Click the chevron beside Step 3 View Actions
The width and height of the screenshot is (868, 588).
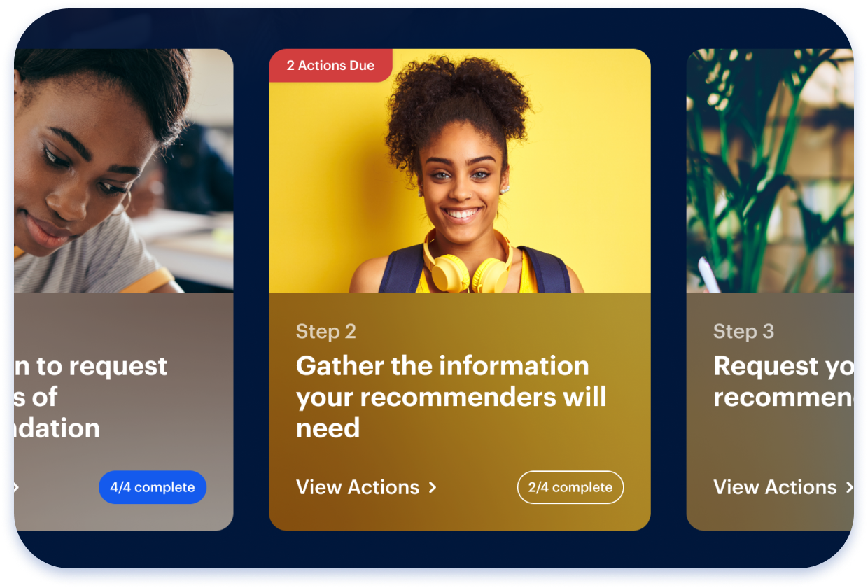click(x=849, y=488)
